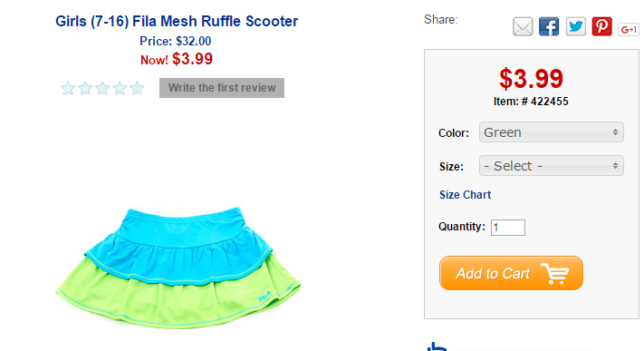644x351 pixels.
Task: Open the Size Select dropdown
Action: (552, 166)
